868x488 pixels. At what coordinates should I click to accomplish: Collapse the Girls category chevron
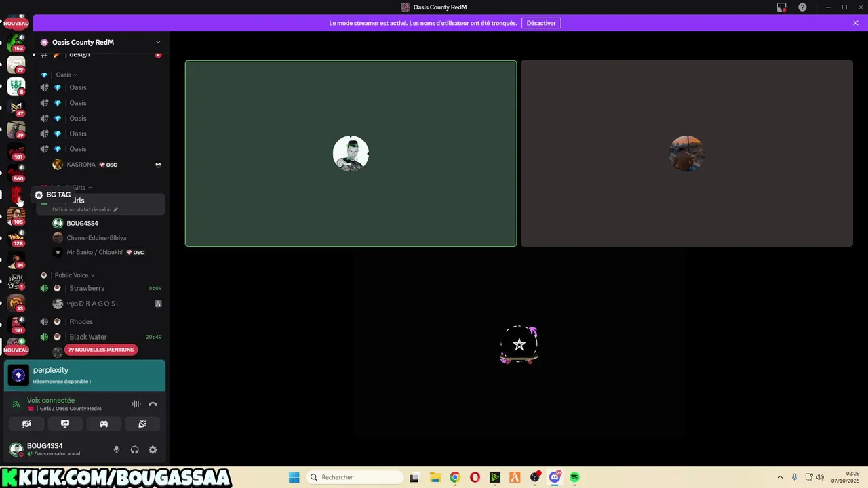[90, 188]
